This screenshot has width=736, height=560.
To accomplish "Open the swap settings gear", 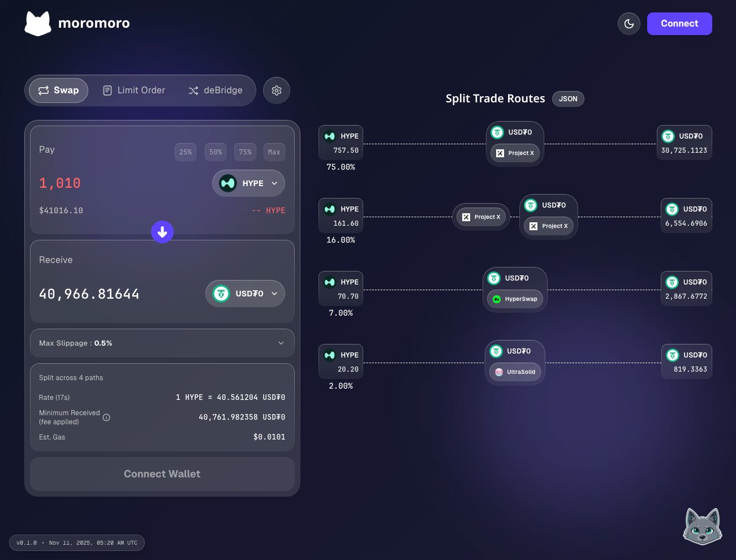I will 277,91.
